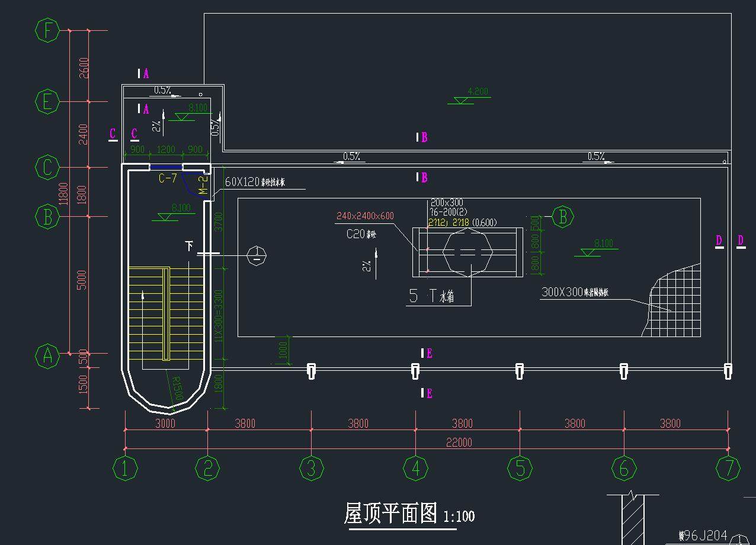
Task: Select the 3000 dimension between axes 1 and 2
Action: (x=165, y=424)
